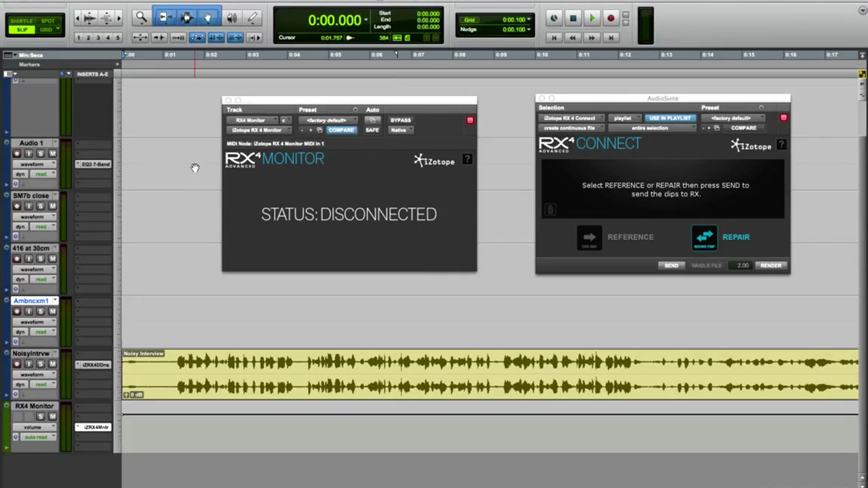This screenshot has width=868, height=488.
Task: Open factory default preset in RX4 Monitor
Action: 329,120
